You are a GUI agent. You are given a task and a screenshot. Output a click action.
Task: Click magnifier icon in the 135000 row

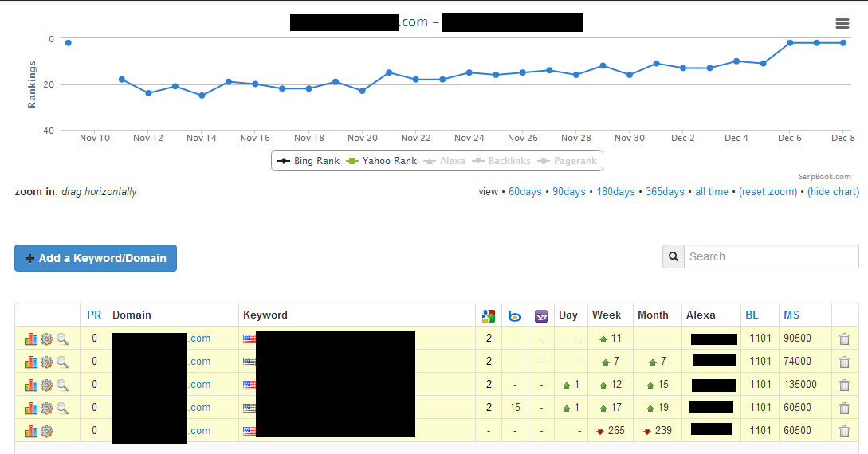pos(62,385)
